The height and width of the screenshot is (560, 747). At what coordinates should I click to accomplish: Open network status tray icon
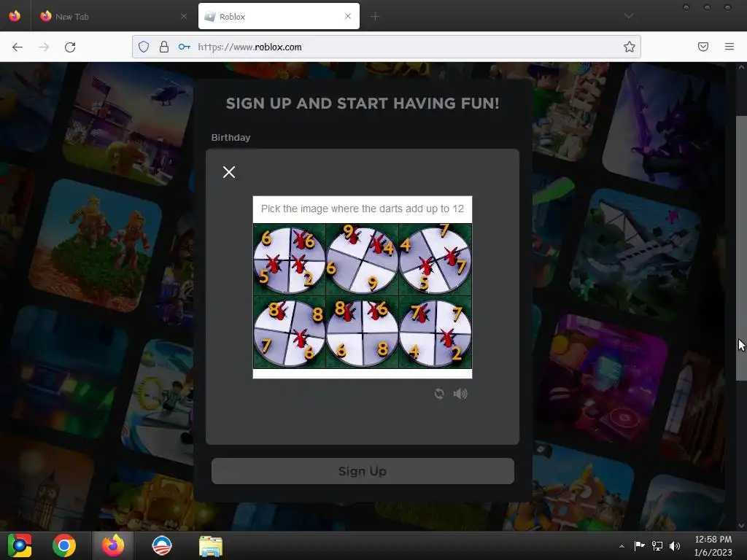[657, 545]
